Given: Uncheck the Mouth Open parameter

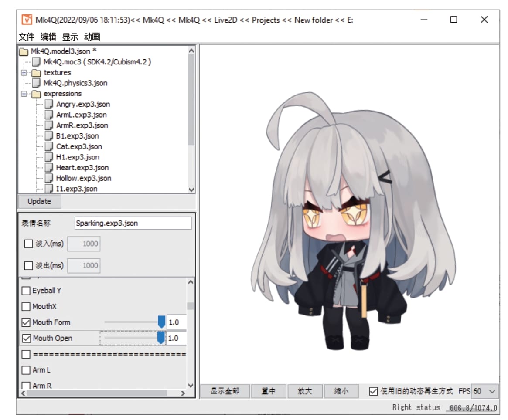Looking at the screenshot, I should click(26, 339).
